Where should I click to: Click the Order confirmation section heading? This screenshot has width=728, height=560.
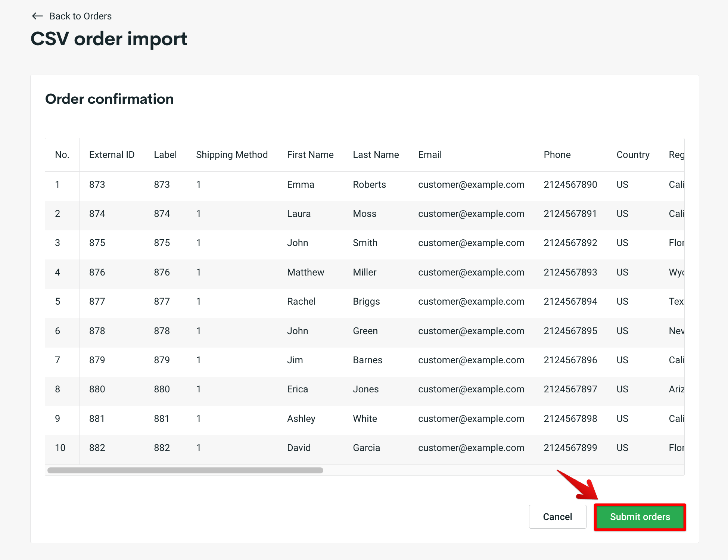point(109,99)
